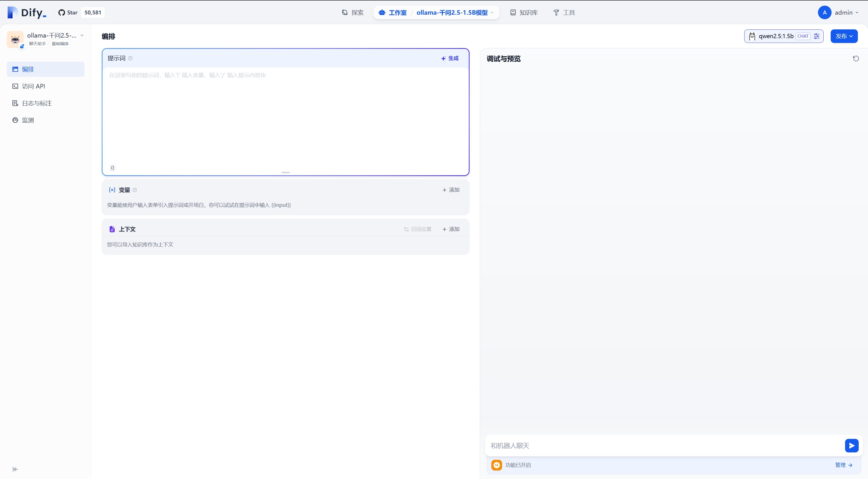
Task: Open the 工具 tab
Action: (x=564, y=12)
